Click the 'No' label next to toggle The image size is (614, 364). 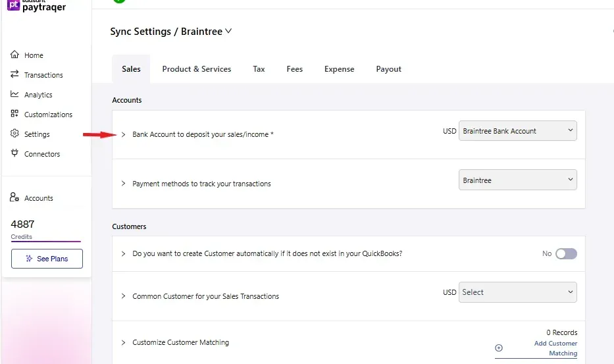pyautogui.click(x=547, y=253)
